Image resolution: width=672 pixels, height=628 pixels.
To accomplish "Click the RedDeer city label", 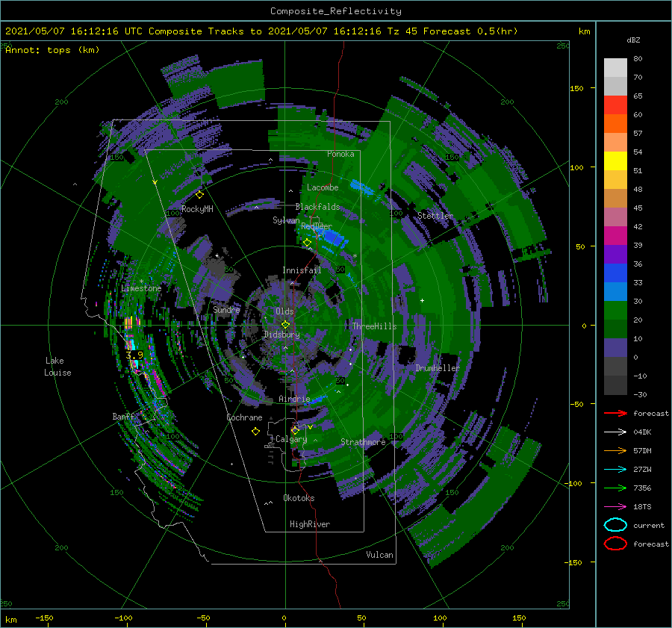I will pos(317,226).
